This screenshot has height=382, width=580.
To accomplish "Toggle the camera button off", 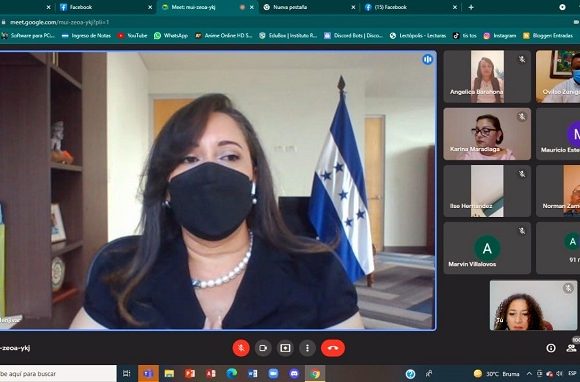I will pos(263,348).
